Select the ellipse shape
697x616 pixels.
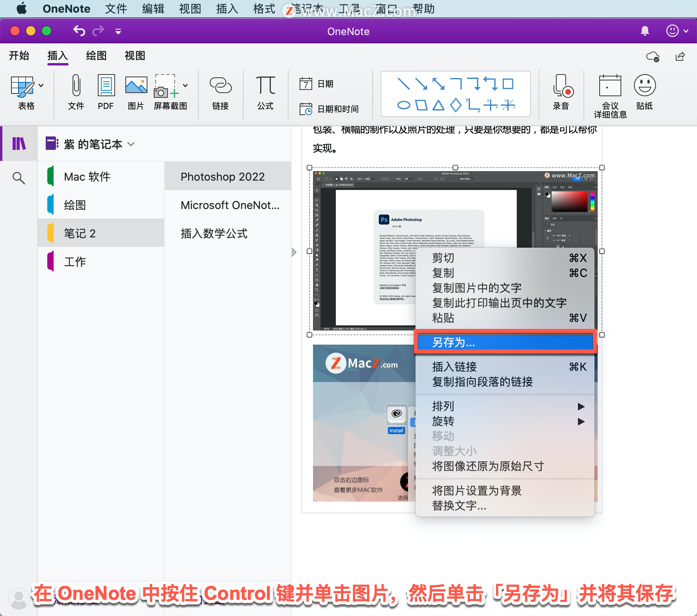pyautogui.click(x=403, y=105)
